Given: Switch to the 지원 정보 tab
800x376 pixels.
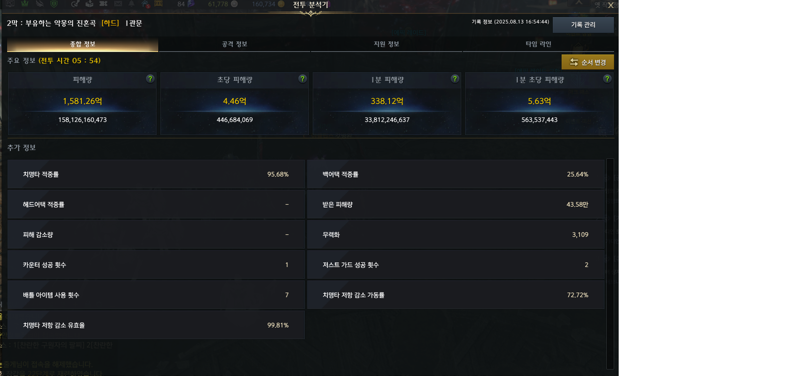Looking at the screenshot, I should click(386, 44).
